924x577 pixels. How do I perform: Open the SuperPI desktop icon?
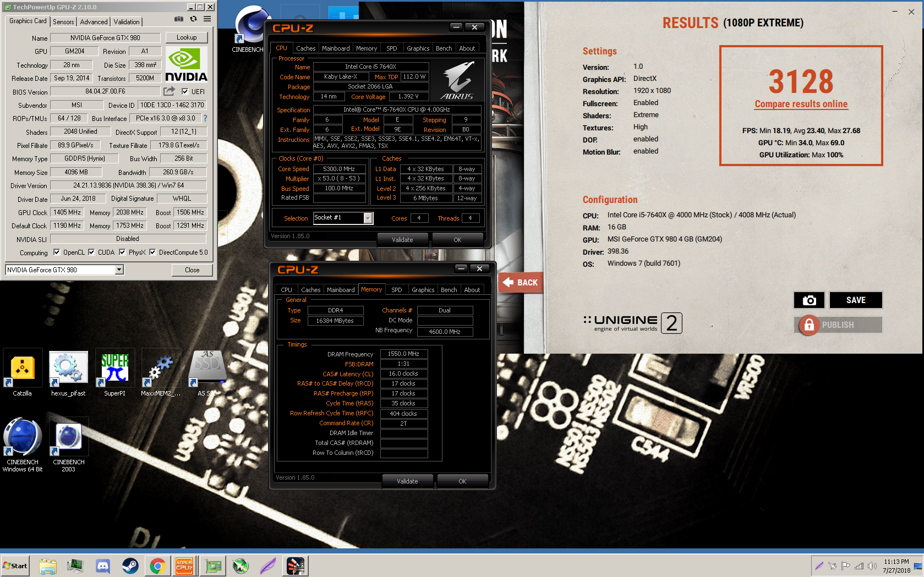pos(114,372)
